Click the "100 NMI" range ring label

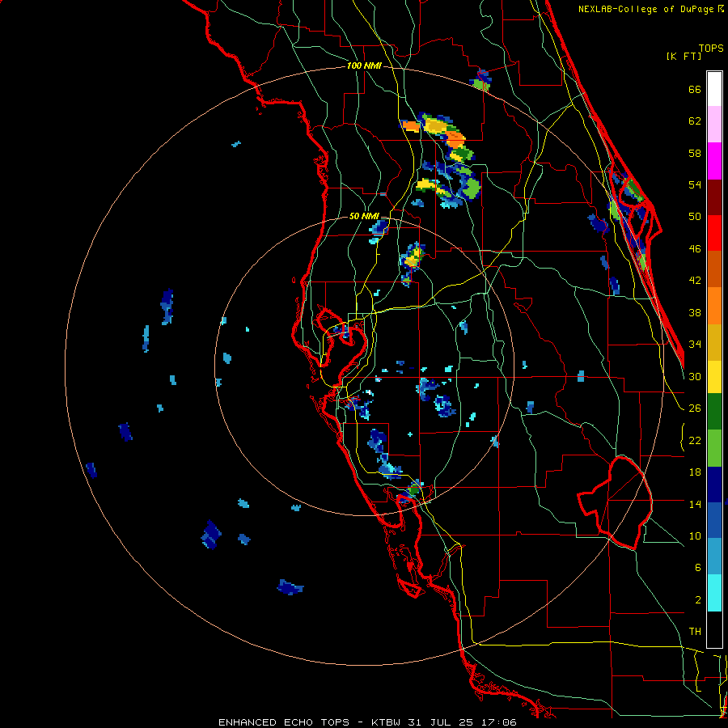point(364,66)
